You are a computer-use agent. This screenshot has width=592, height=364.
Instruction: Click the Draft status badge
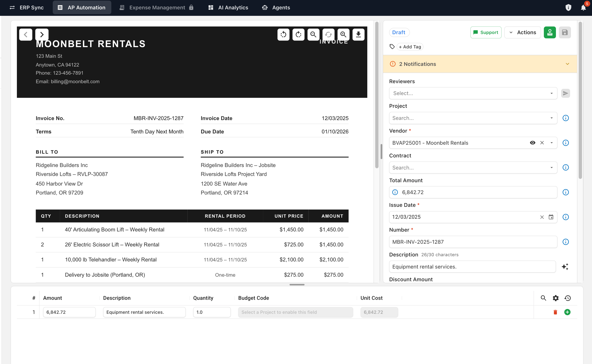(399, 33)
